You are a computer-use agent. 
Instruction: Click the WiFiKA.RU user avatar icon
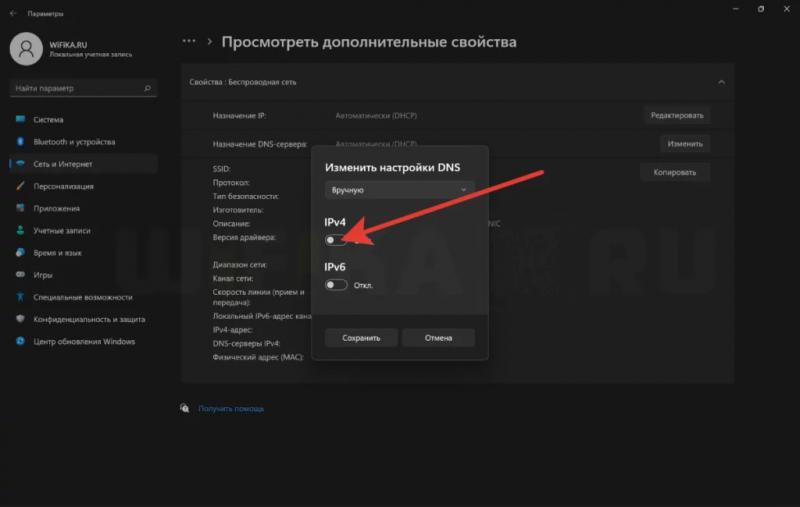coord(26,49)
